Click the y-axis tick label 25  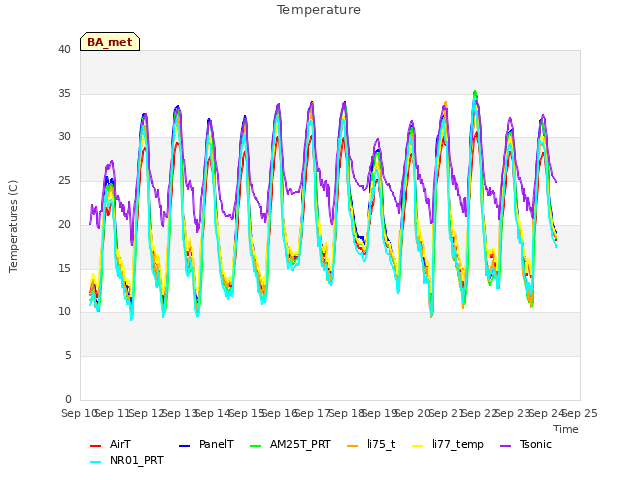64,180
